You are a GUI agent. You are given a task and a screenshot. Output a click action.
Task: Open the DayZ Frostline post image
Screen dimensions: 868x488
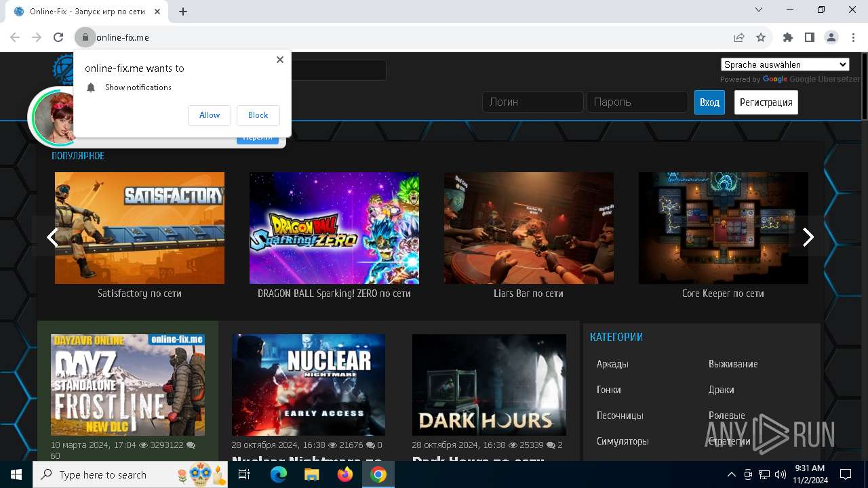[127, 384]
